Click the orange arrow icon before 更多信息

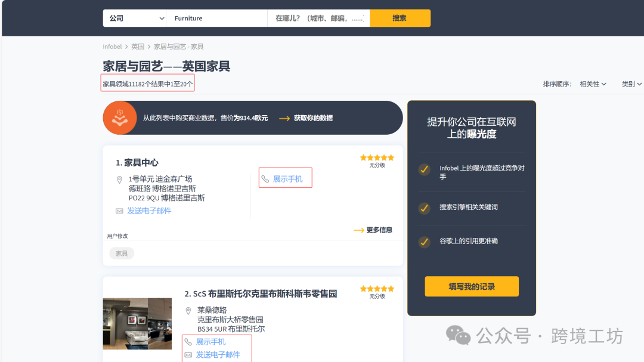point(358,230)
